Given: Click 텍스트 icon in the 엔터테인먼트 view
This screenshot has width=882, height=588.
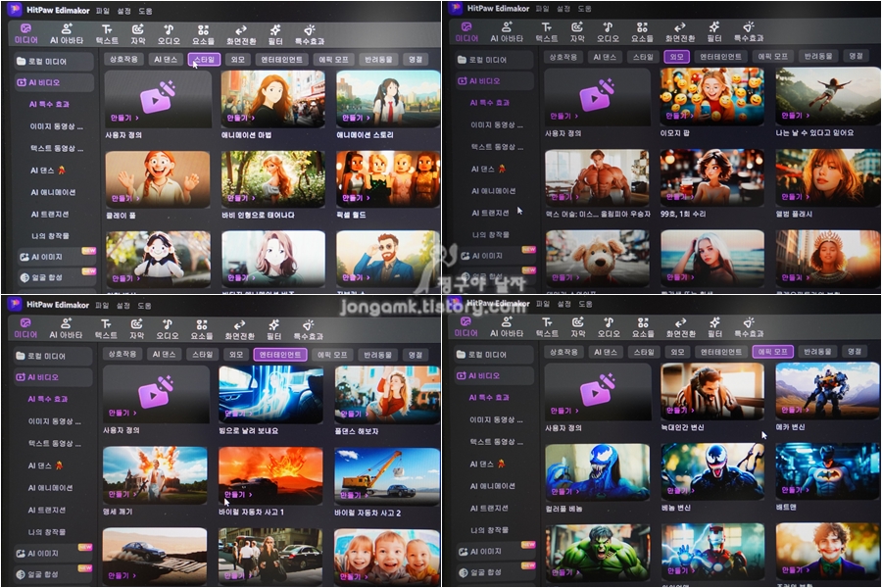Looking at the screenshot, I should click(x=106, y=329).
